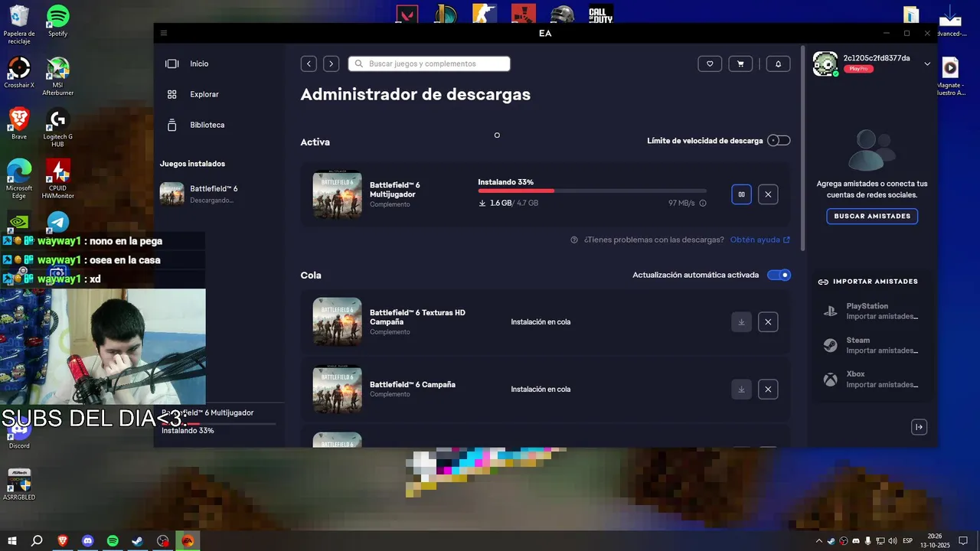Open the Valorant desktop shortcut
This screenshot has width=980, height=551.
(x=407, y=14)
